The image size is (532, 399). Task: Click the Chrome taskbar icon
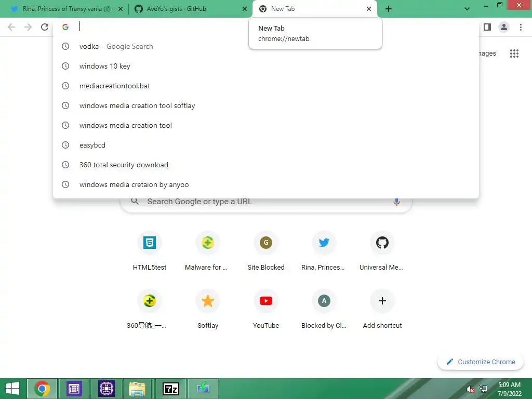coord(42,389)
